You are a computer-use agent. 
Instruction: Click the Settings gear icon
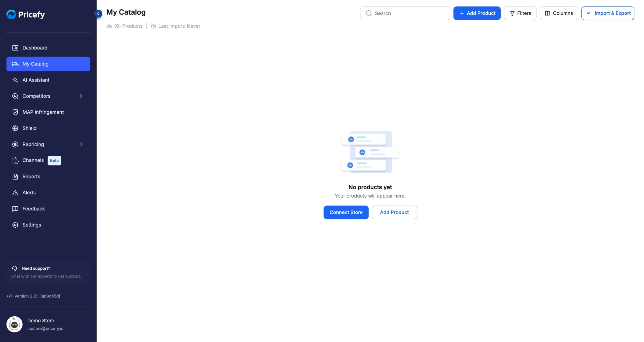point(15,225)
